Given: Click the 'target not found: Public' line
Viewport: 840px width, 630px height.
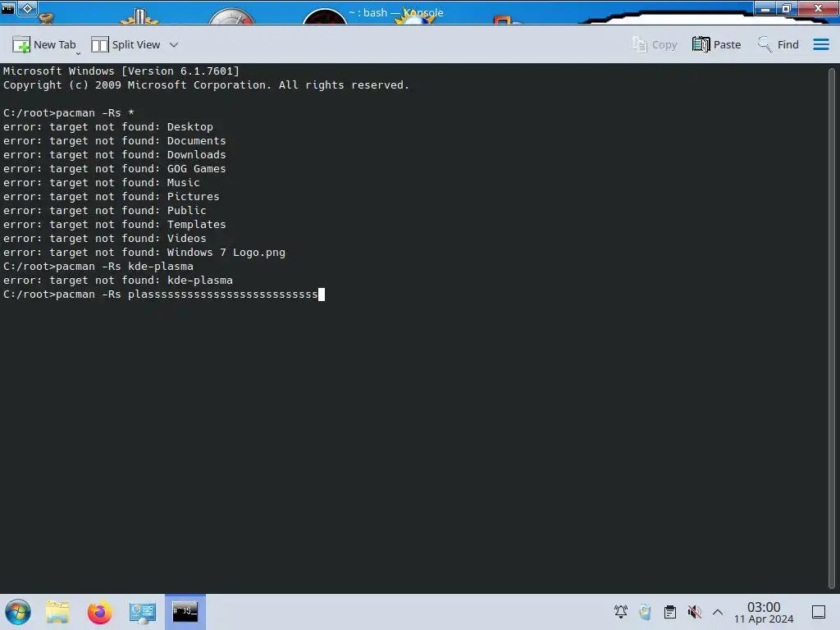Looking at the screenshot, I should click(104, 211).
